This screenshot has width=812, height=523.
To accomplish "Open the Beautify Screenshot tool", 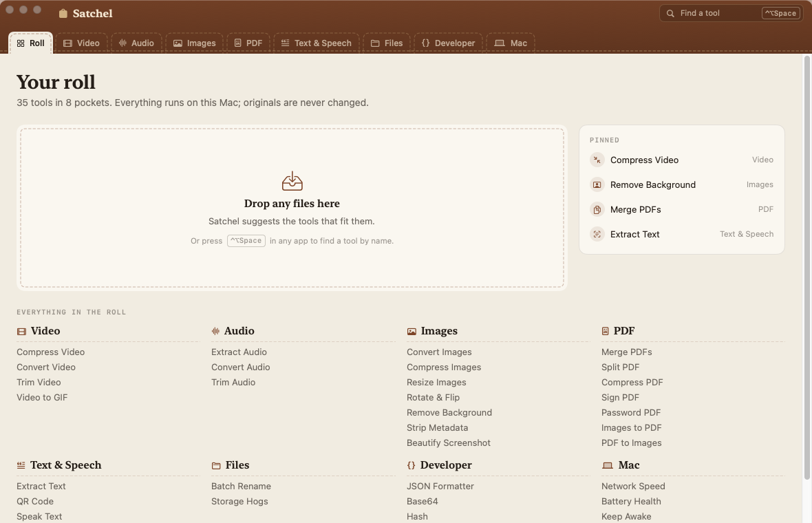I will [449, 443].
